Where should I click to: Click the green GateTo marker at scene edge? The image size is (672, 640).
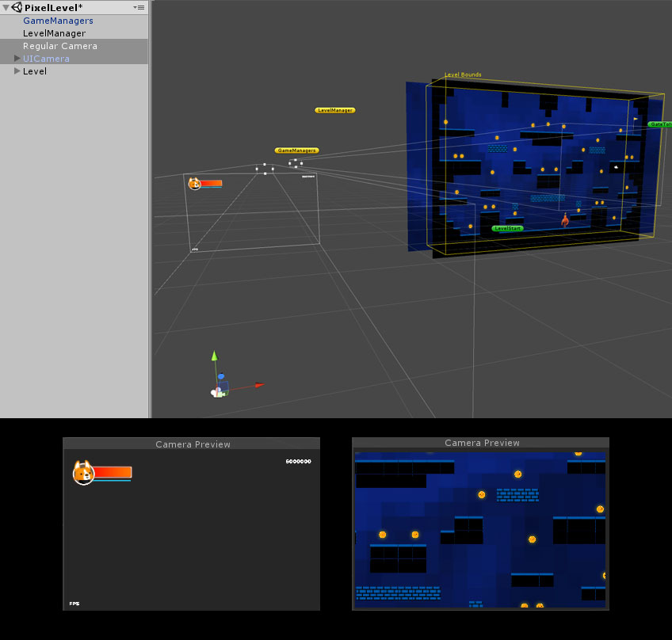[x=659, y=124]
